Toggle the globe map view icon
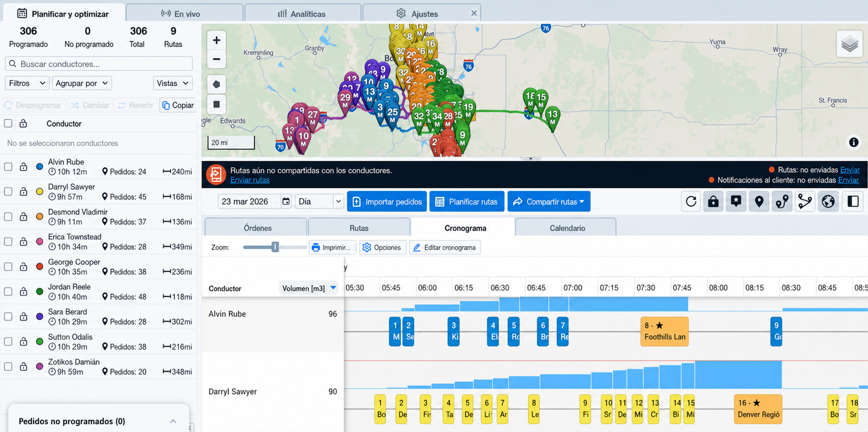The height and width of the screenshot is (432, 868). point(828,201)
